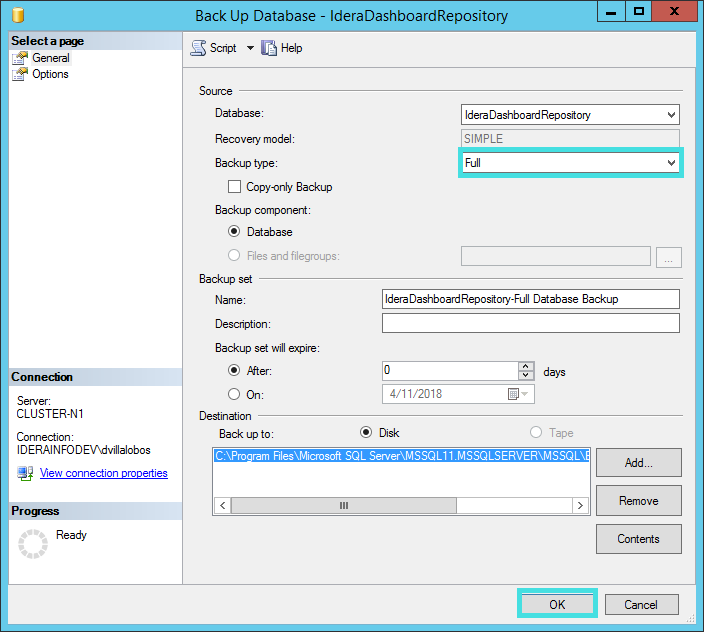This screenshot has width=704, height=632.
Task: Open the General page
Action: pos(51,58)
